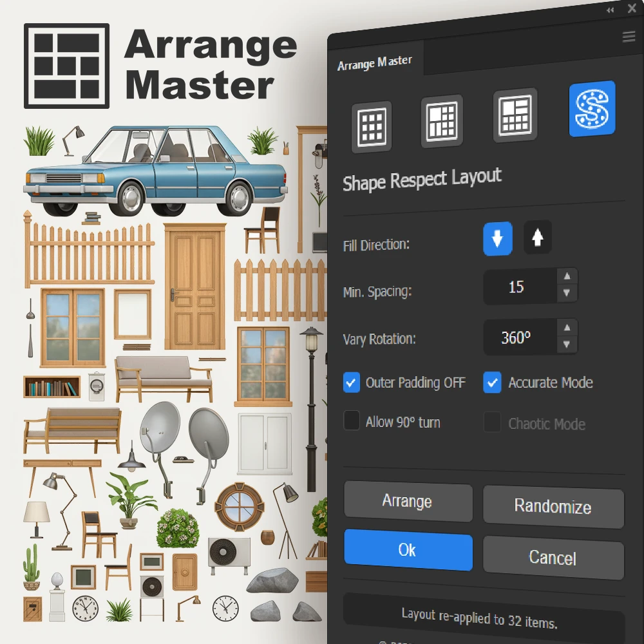Set Fill Direction to downward
The image size is (644, 644).
pos(497,238)
